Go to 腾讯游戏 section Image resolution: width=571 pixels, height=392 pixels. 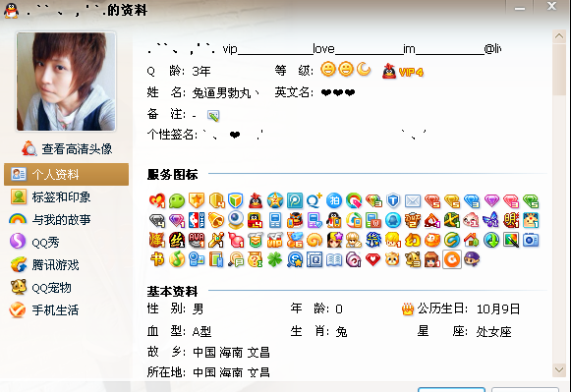(44, 264)
